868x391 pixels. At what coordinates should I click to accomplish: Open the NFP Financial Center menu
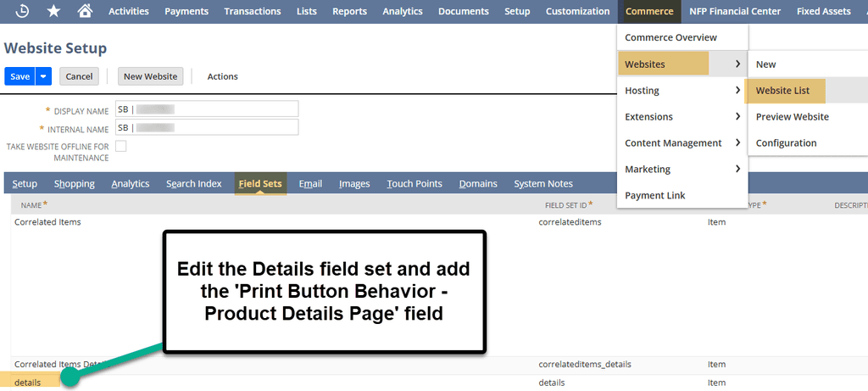click(735, 11)
